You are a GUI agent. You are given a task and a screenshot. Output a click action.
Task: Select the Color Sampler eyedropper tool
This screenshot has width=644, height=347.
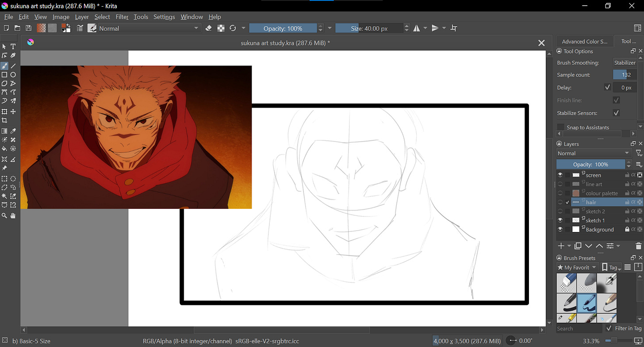[x=13, y=131]
